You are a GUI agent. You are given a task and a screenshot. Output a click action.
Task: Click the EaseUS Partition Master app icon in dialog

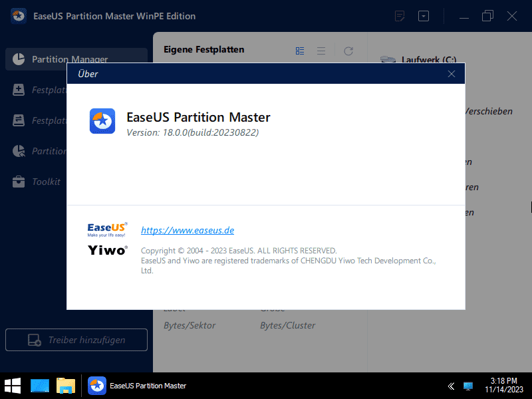[102, 121]
